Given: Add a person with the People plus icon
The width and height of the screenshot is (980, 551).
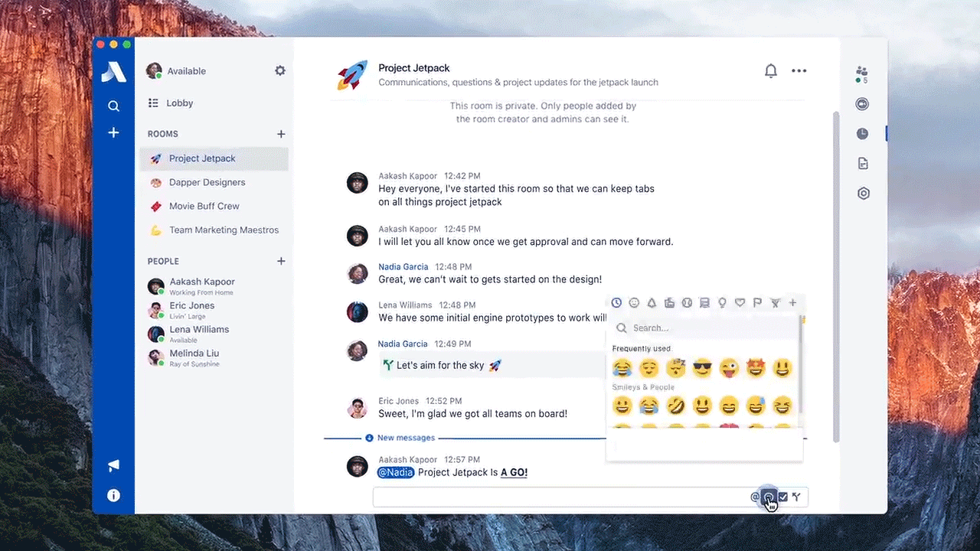Looking at the screenshot, I should pyautogui.click(x=281, y=261).
